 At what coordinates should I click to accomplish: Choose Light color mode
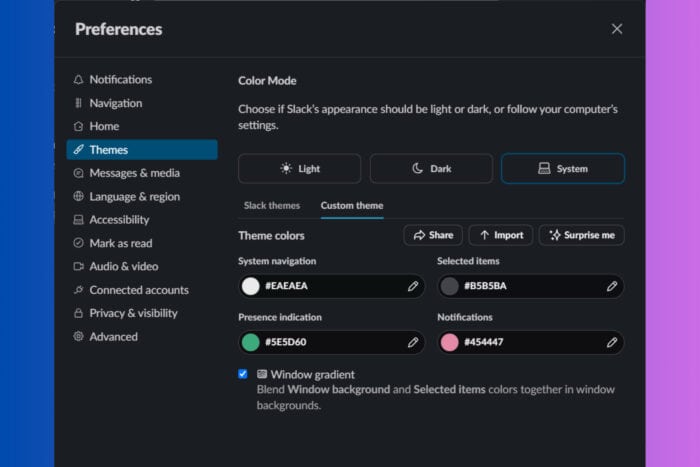click(x=300, y=169)
